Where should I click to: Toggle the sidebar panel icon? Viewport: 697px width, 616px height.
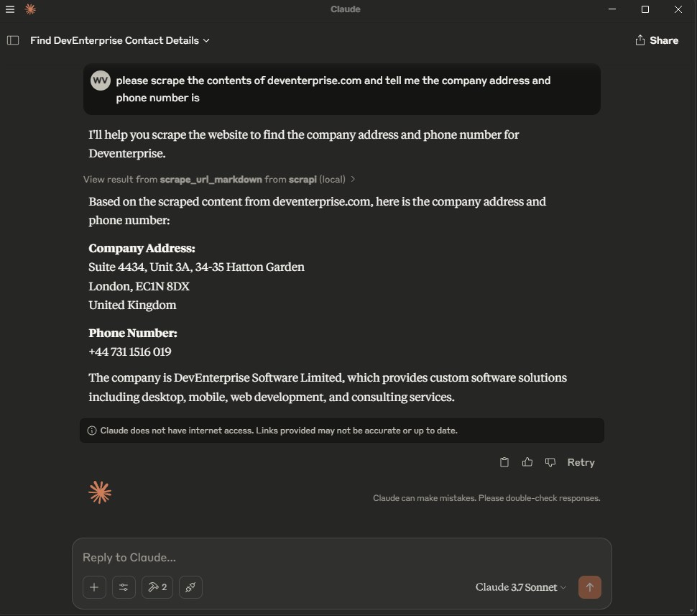pos(13,40)
